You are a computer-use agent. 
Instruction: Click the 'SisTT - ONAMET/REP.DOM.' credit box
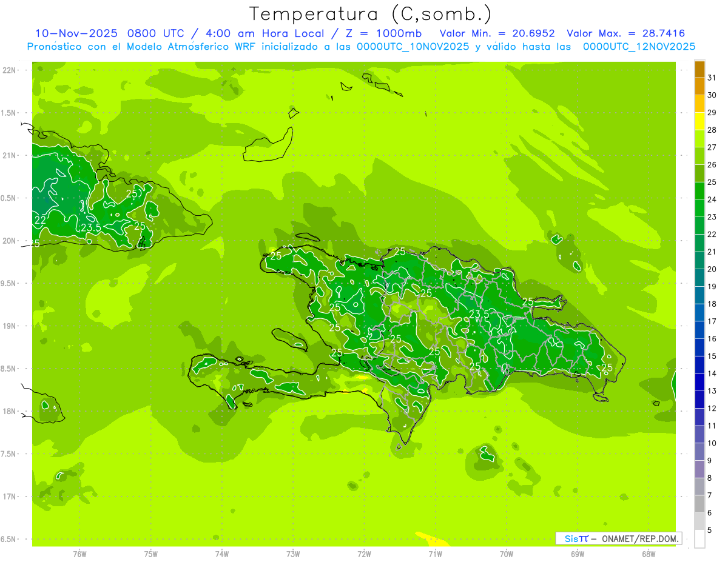pos(619,538)
